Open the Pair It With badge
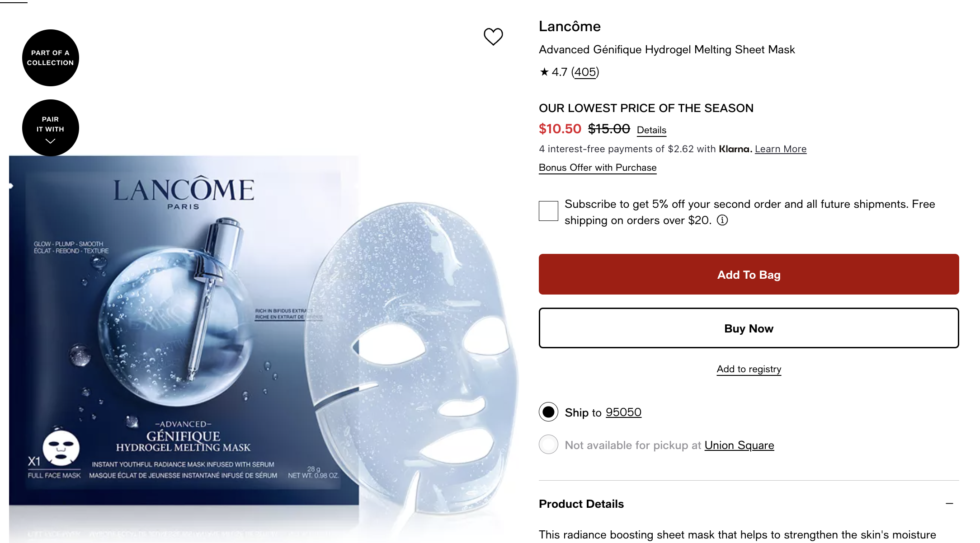Image resolution: width=980 pixels, height=543 pixels. coord(51,128)
